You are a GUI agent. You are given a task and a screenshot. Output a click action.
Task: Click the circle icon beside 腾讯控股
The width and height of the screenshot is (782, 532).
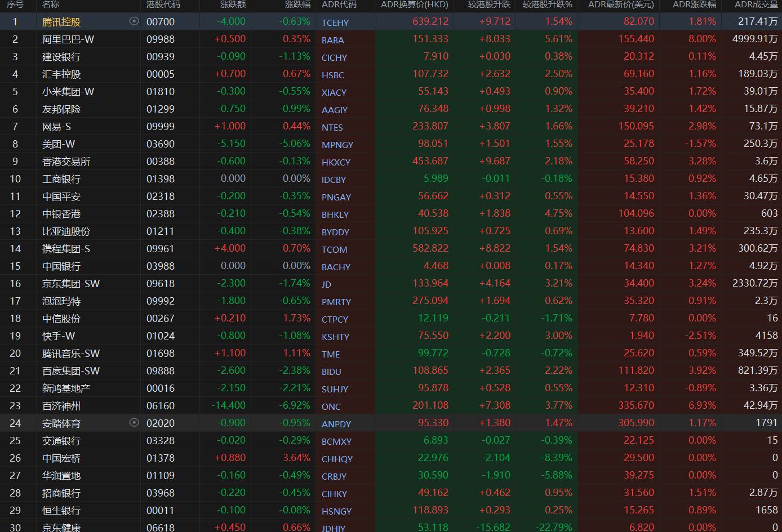pyautogui.click(x=134, y=21)
